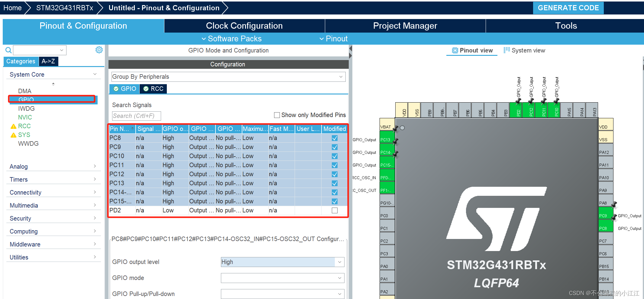Click the RCC warning triangle icon
Viewport: 644px width, 299px height.
pyautogui.click(x=13, y=126)
